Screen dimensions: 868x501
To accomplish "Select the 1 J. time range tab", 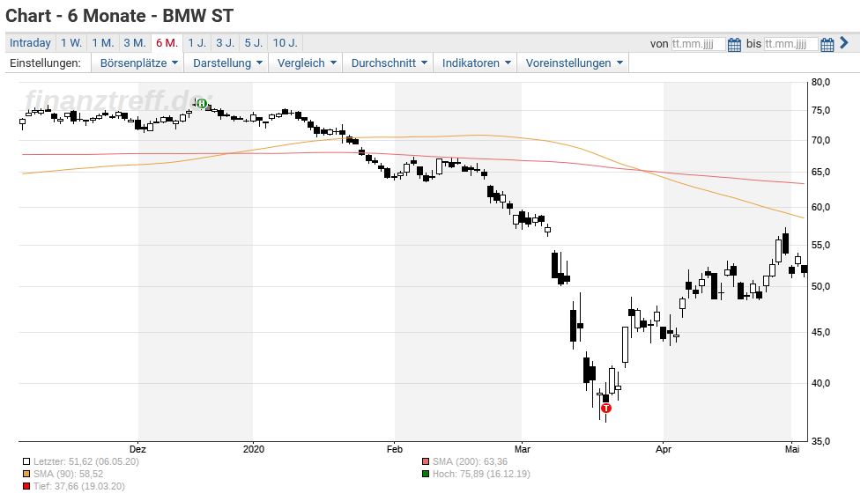I will (197, 43).
